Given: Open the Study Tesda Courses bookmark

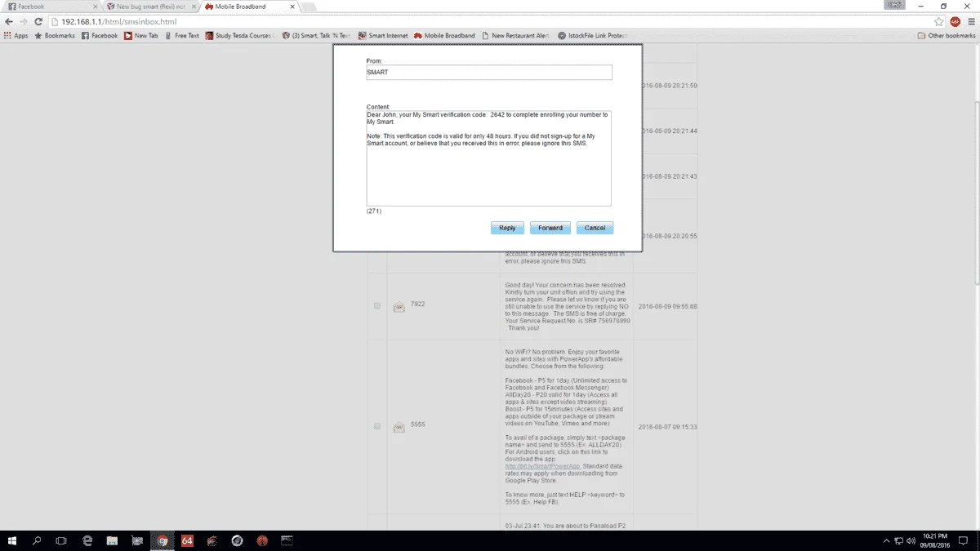Looking at the screenshot, I should (238, 36).
